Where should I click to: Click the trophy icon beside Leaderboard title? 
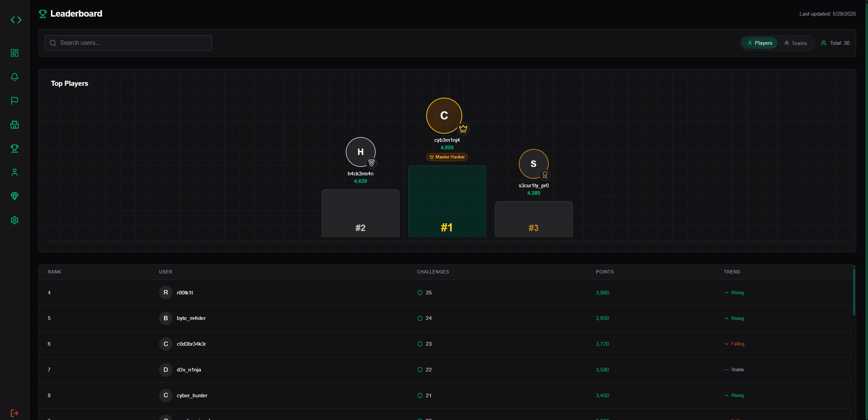[43, 14]
